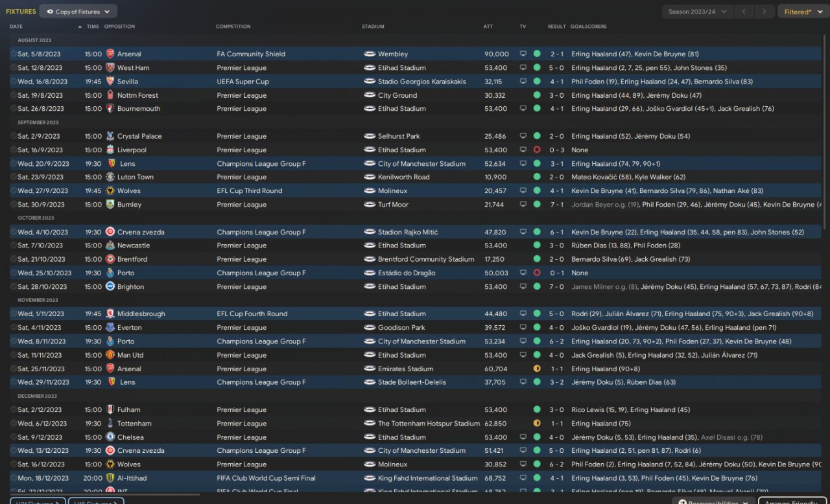Click the EFL Cup Fourth Round competition cell
The width and height of the screenshot is (830, 504).
click(x=252, y=314)
